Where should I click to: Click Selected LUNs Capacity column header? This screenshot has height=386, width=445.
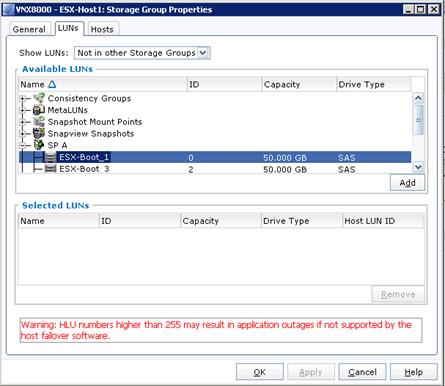click(221, 221)
